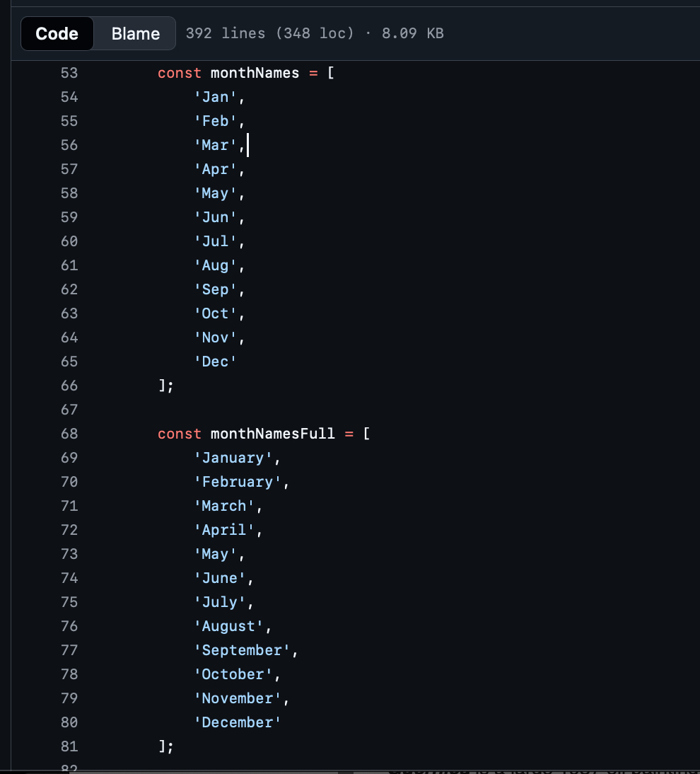Place cursor on the 'February' string

[x=238, y=482]
